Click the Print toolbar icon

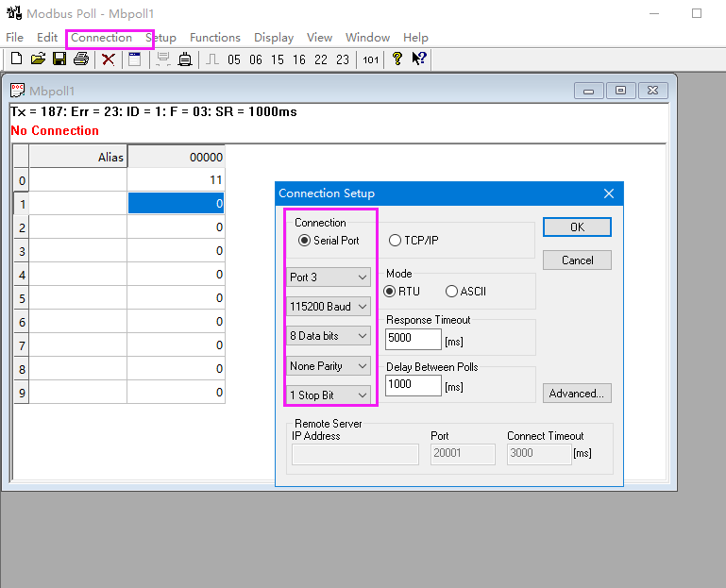[x=81, y=59]
